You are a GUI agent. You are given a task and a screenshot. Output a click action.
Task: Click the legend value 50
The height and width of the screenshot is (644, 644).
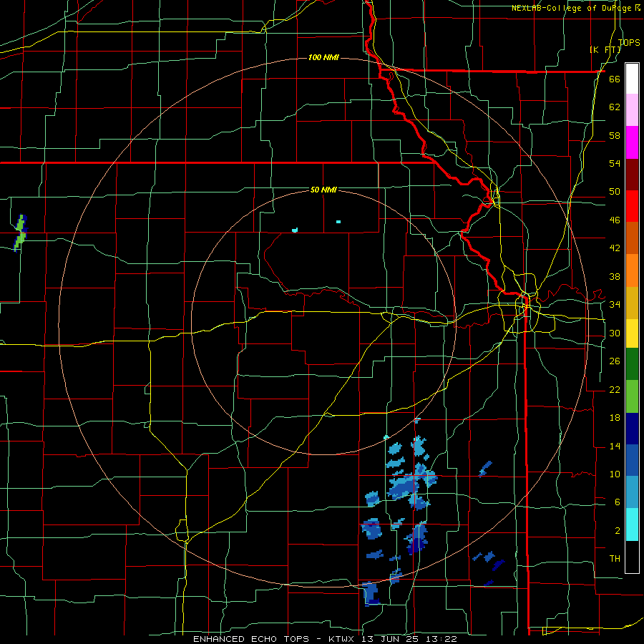[x=615, y=192]
